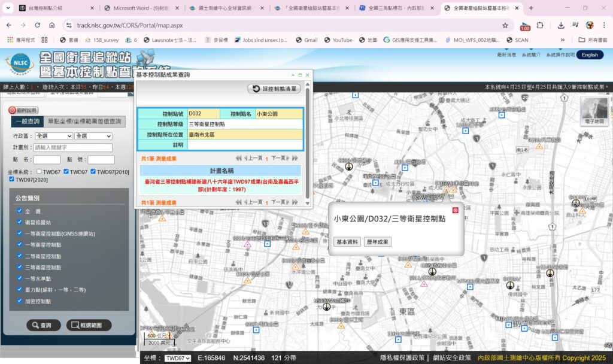This screenshot has height=364, width=613.
Task: Click the 框選範圍 box-select button
Action: coord(89,325)
